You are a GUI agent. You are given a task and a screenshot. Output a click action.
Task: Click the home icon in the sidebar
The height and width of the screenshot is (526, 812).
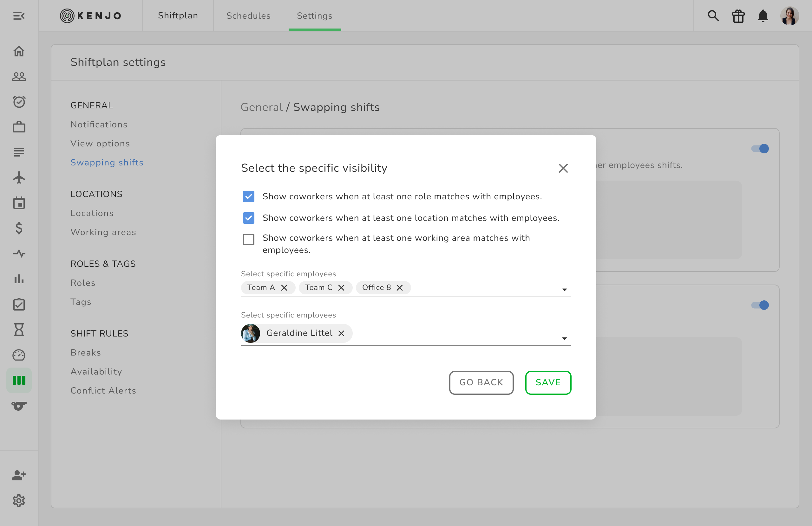pyautogui.click(x=19, y=51)
